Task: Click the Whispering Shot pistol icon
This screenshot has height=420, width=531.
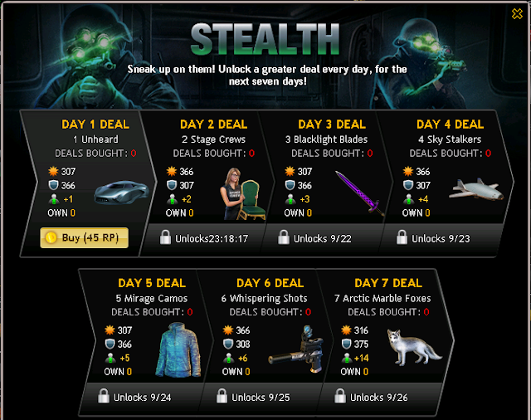Action: [296, 349]
